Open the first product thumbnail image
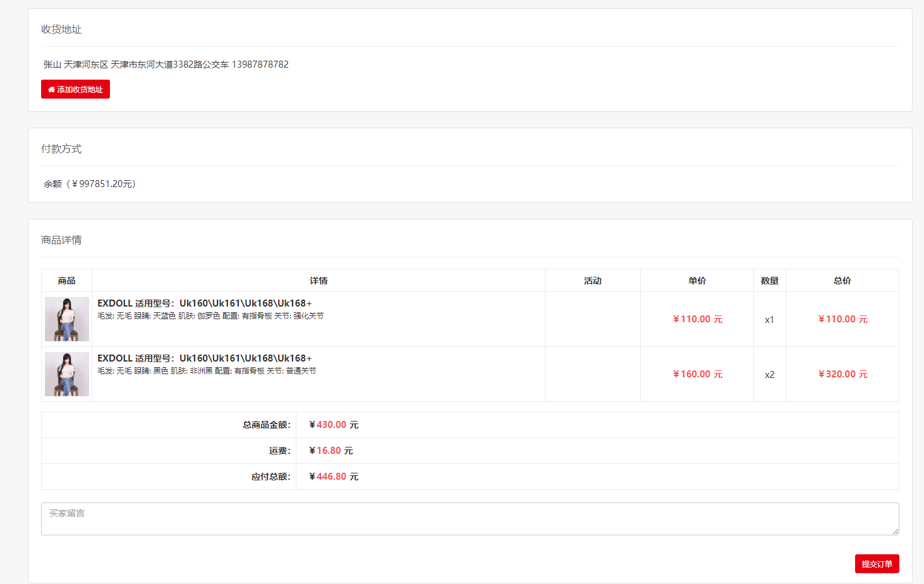The width and height of the screenshot is (924, 584). coord(67,319)
